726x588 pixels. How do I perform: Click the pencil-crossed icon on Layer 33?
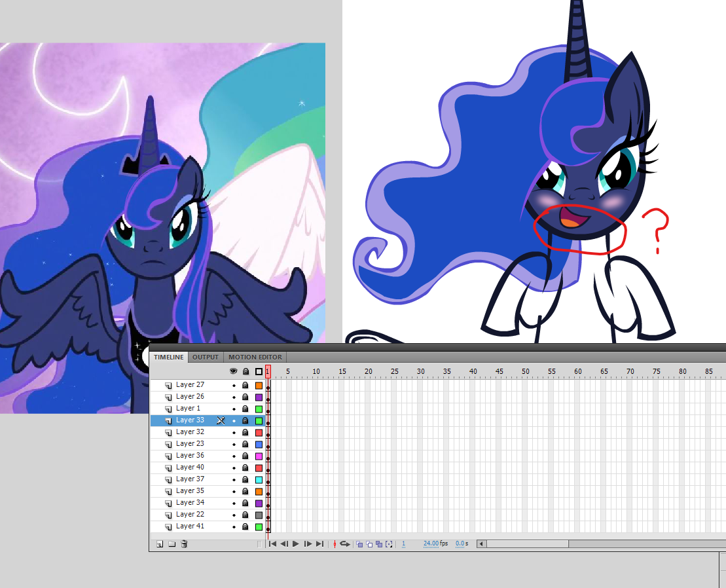[x=221, y=420]
